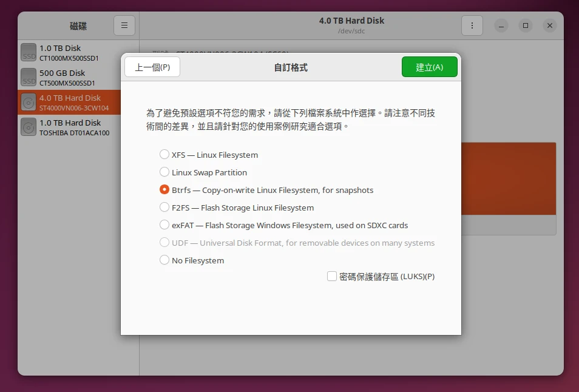Go back with 上一個(P) button
The height and width of the screenshot is (392, 579).
tap(152, 67)
